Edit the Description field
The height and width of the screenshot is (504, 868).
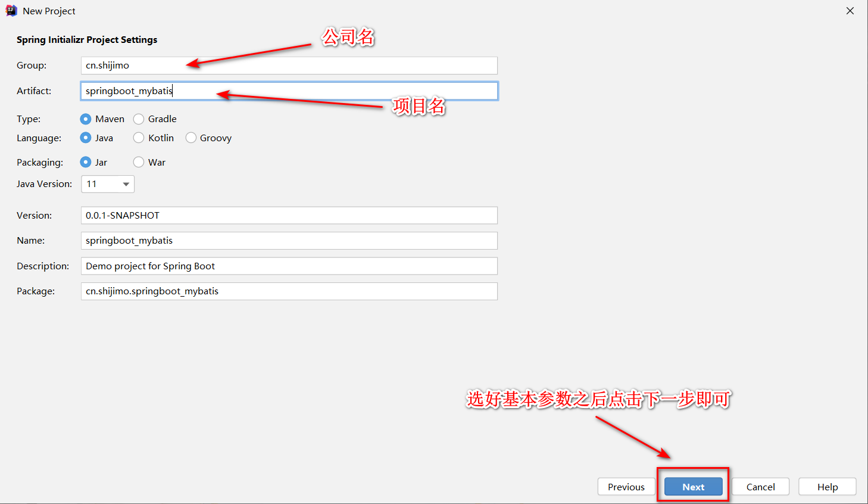tap(289, 266)
